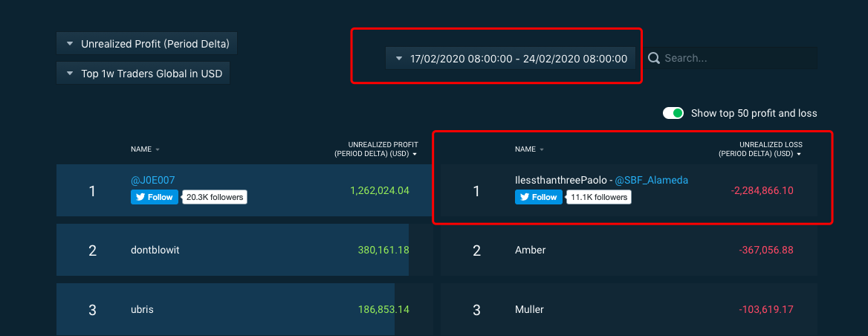868x336 pixels.
Task: Click the profit value 186,853.14
Action: click(383, 309)
